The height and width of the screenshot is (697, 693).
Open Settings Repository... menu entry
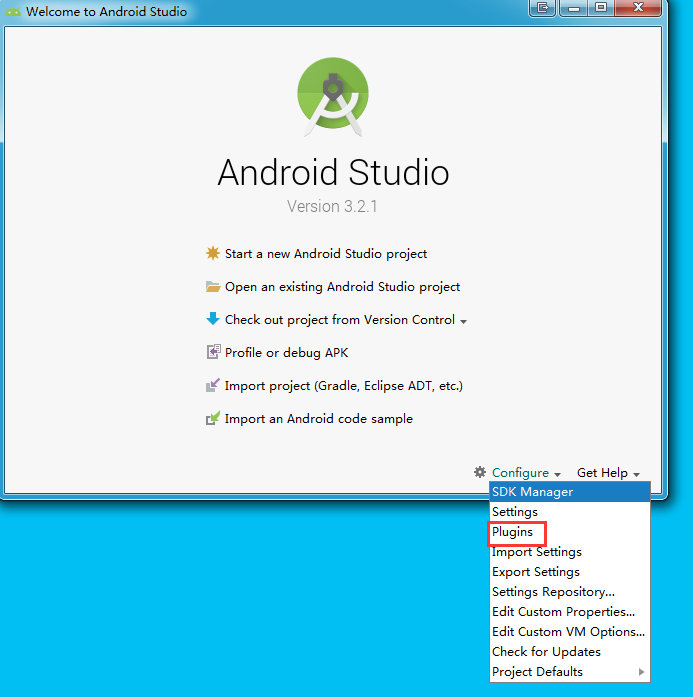click(569, 592)
